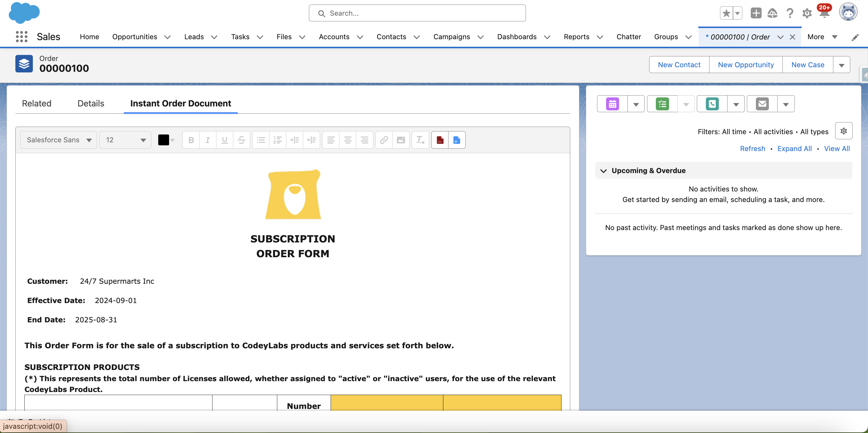Insert a bulleted list
Screen dimensions: 868x433
[261, 140]
